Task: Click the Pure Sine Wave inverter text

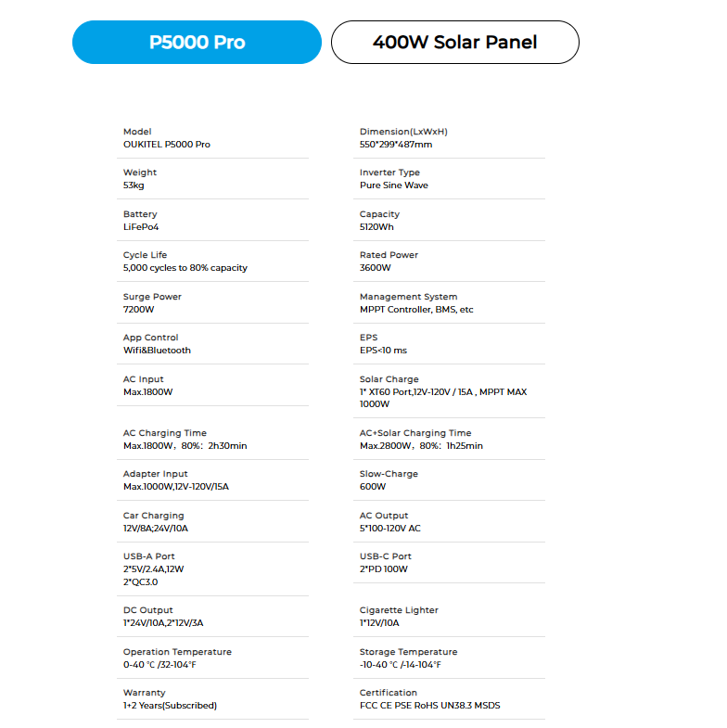Action: pos(393,185)
